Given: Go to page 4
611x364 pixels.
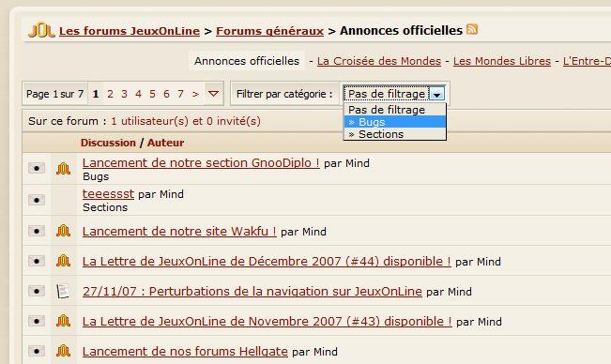Looking at the screenshot, I should click(x=138, y=94).
